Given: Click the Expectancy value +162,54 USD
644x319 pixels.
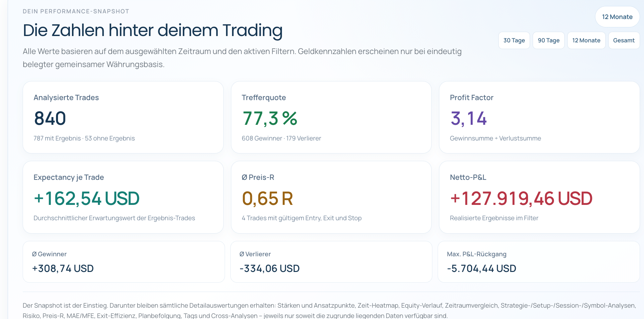Looking at the screenshot, I should coord(87,199).
